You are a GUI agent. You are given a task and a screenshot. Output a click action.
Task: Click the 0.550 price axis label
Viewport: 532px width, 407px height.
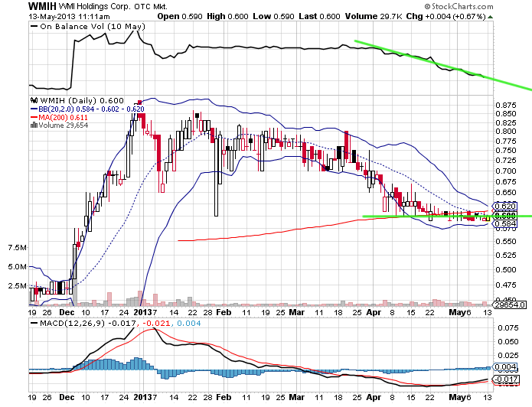(x=506, y=242)
